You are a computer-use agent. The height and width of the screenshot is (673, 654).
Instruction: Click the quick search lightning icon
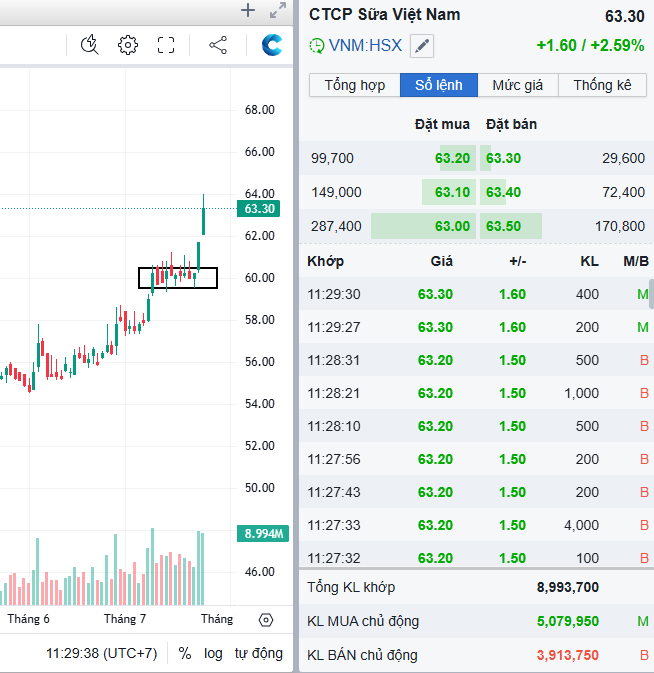click(90, 45)
